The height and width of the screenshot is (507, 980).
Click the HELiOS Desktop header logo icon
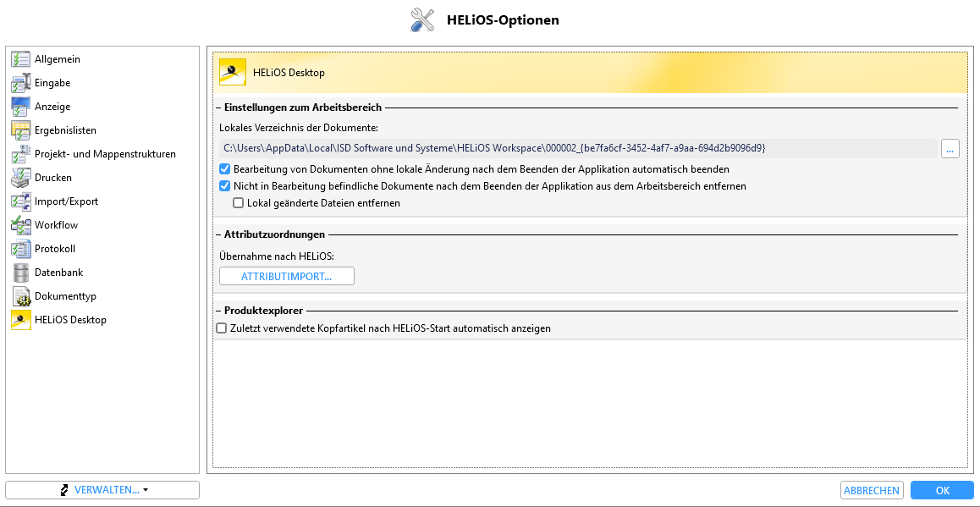coord(233,72)
